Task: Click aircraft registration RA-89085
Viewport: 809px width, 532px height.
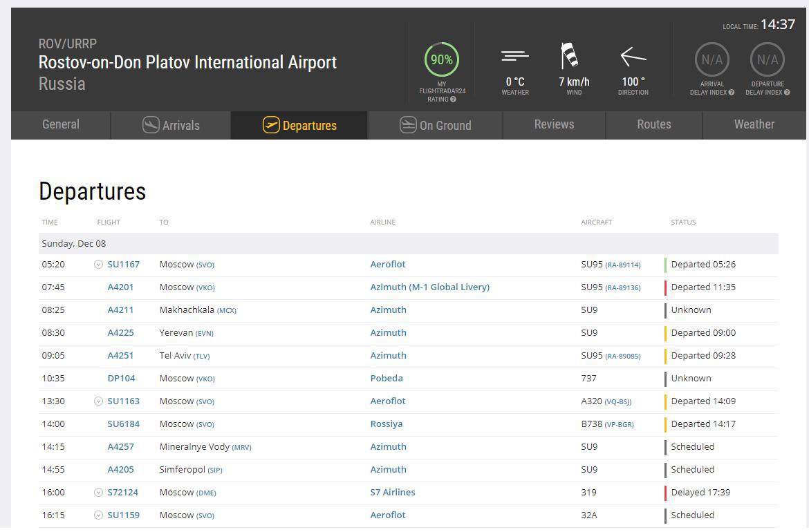Action: pos(623,357)
